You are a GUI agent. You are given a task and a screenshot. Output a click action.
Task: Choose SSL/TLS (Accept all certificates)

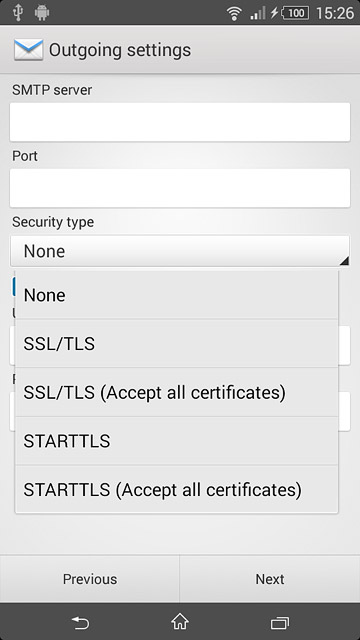coord(176,392)
